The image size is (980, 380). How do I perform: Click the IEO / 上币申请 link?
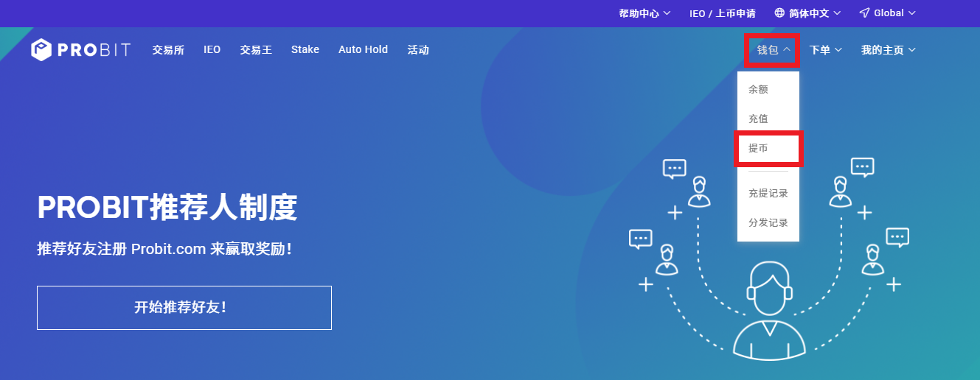[723, 13]
